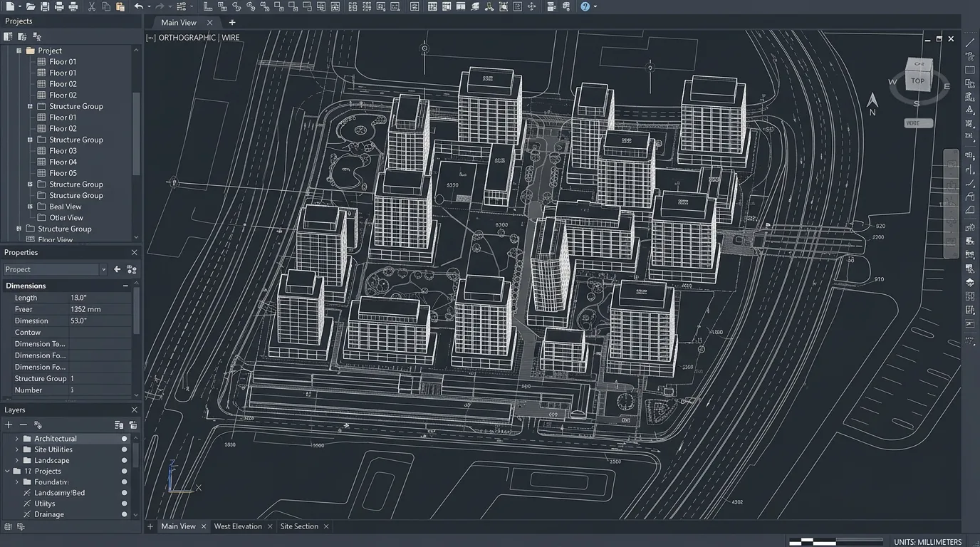Click the Open folder icon in toolbar
The image size is (980, 547).
click(31, 6)
